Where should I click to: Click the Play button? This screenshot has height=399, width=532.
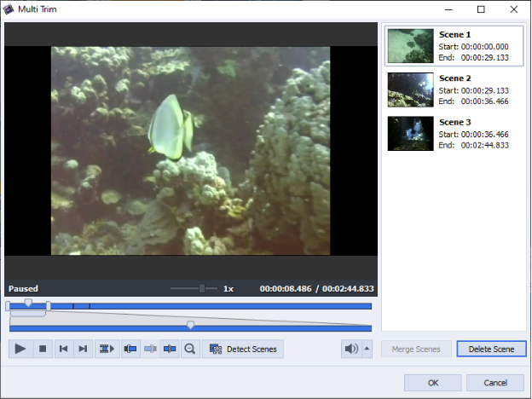point(20,349)
